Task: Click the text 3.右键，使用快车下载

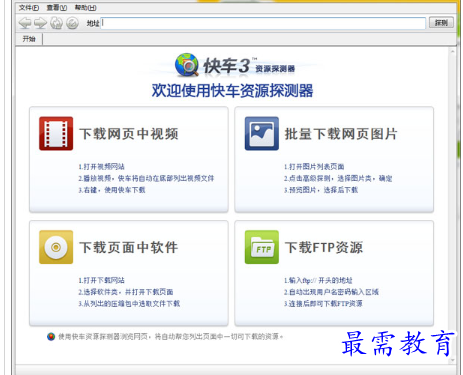Action: 112,190
